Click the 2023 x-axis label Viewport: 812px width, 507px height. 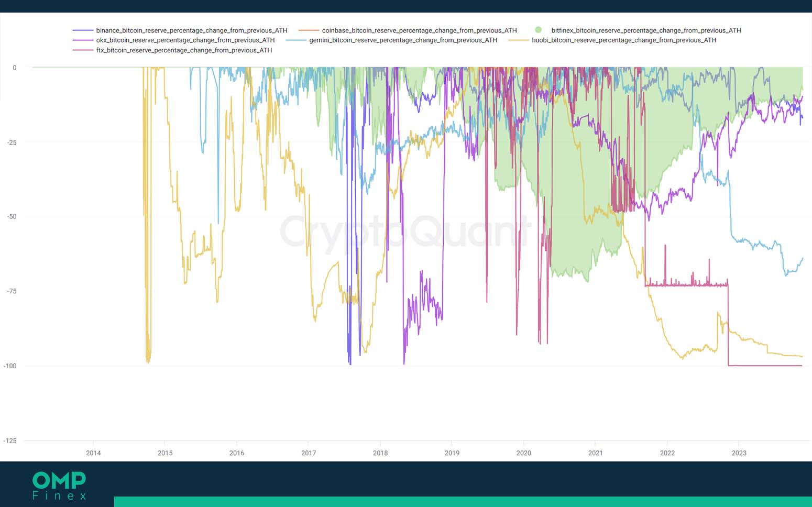pyautogui.click(x=739, y=453)
